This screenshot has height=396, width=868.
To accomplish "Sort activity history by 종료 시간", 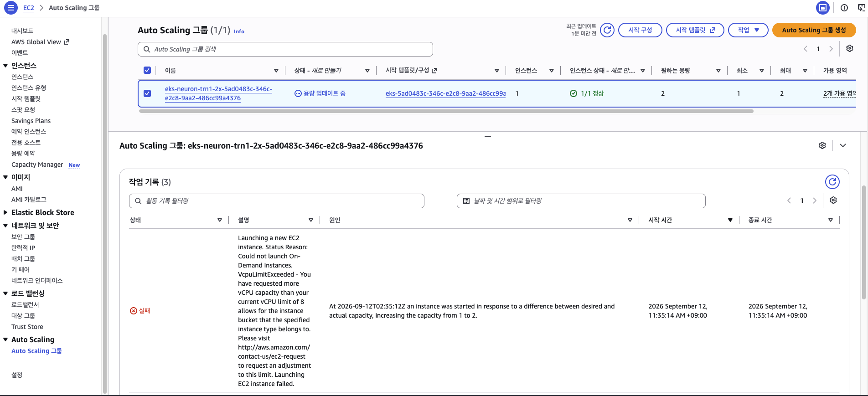I will coord(831,220).
